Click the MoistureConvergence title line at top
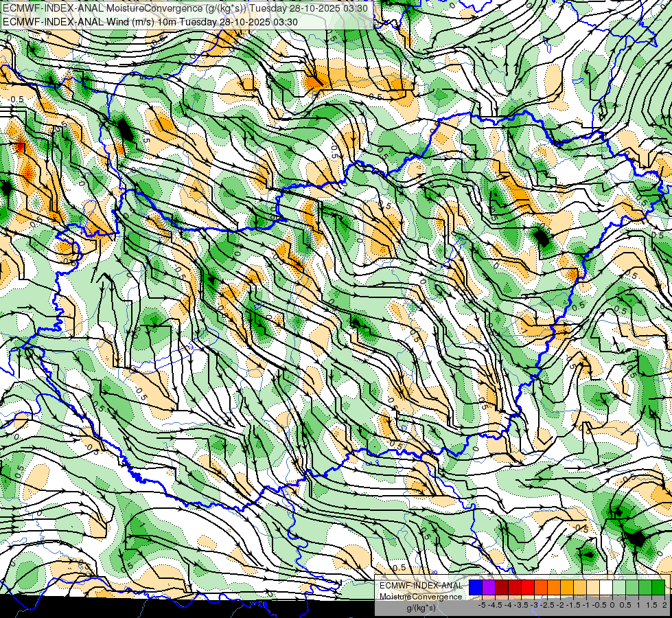This screenshot has height=618, width=672. (x=185, y=8)
